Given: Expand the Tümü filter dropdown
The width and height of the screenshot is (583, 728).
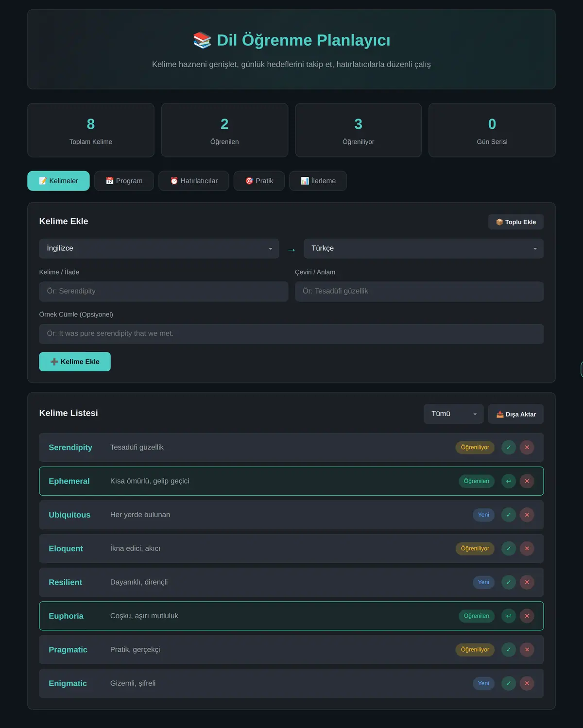Looking at the screenshot, I should [x=454, y=414].
